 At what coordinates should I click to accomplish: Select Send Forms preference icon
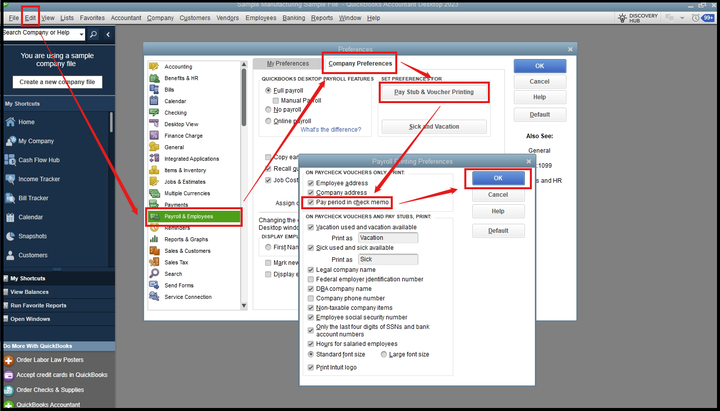[x=154, y=285]
